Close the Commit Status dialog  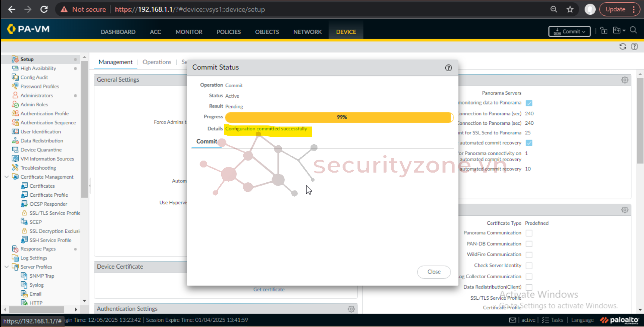[434, 272]
